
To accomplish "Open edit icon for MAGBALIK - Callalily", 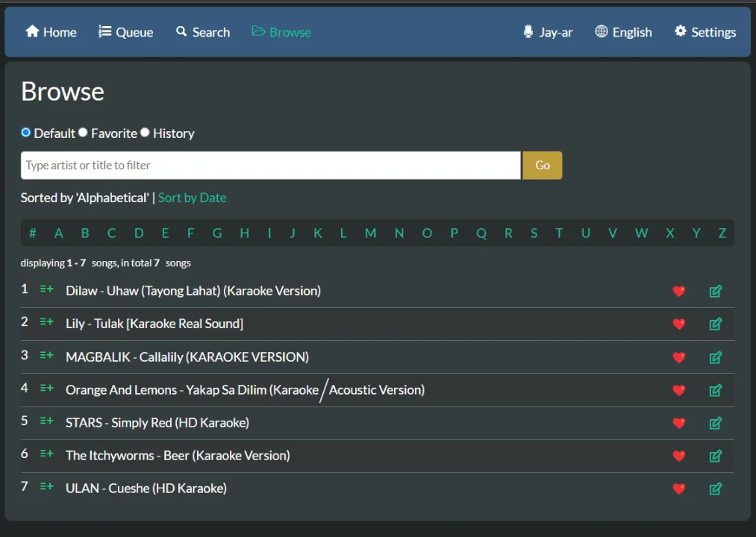I will point(716,357).
